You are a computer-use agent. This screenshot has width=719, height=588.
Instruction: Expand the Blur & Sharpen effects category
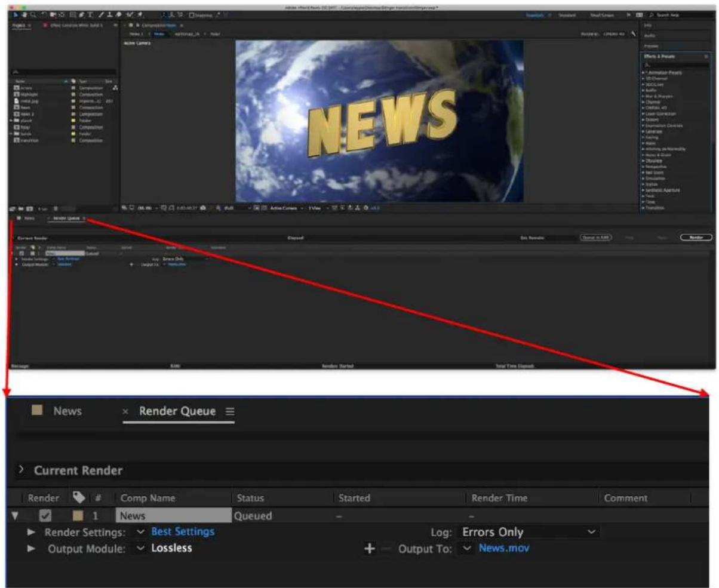[x=643, y=97]
